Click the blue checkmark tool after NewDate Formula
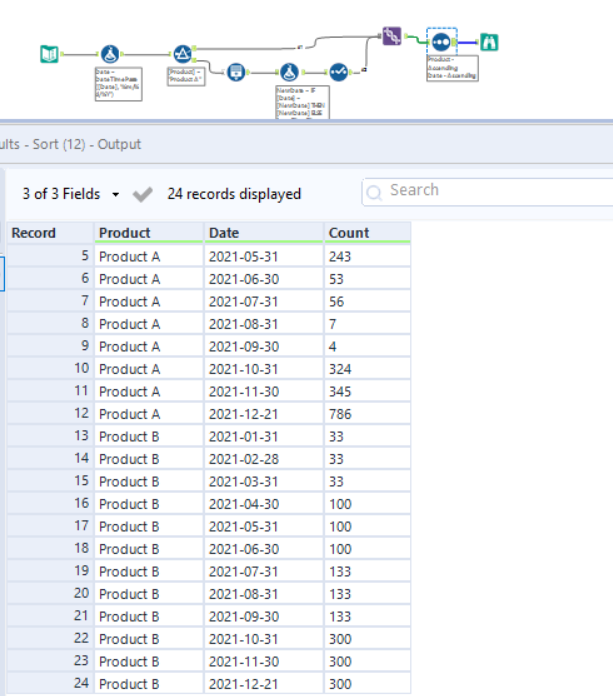This screenshot has width=613, height=696. click(x=340, y=72)
